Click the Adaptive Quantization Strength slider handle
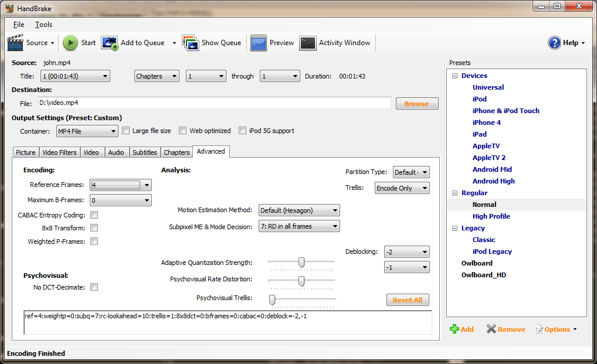This screenshot has height=364, width=597. click(301, 263)
